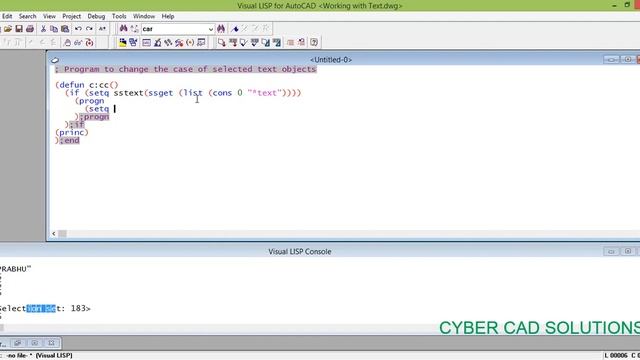Load selection icon
This screenshot has width=640, height=360.
tap(233, 42)
